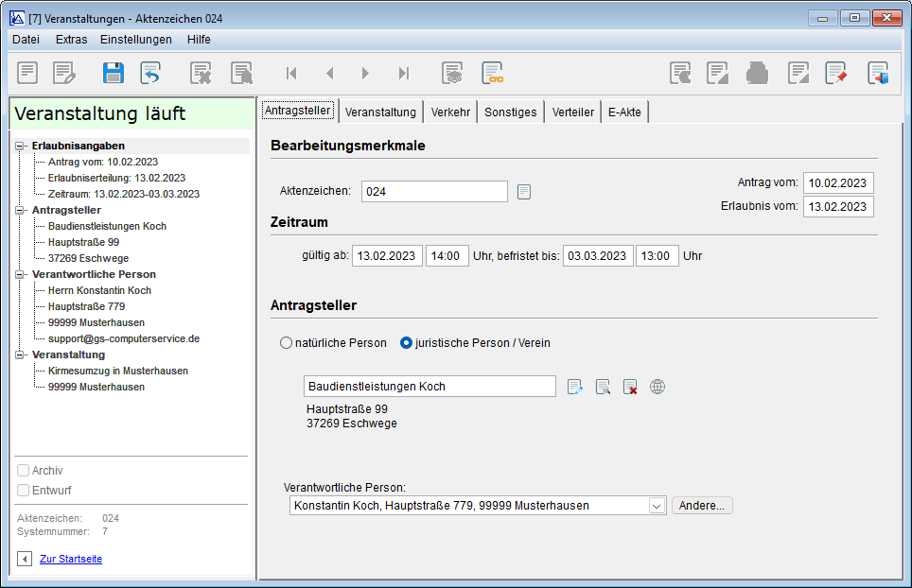Open the Verantwortliche Person dropdown

click(657, 506)
